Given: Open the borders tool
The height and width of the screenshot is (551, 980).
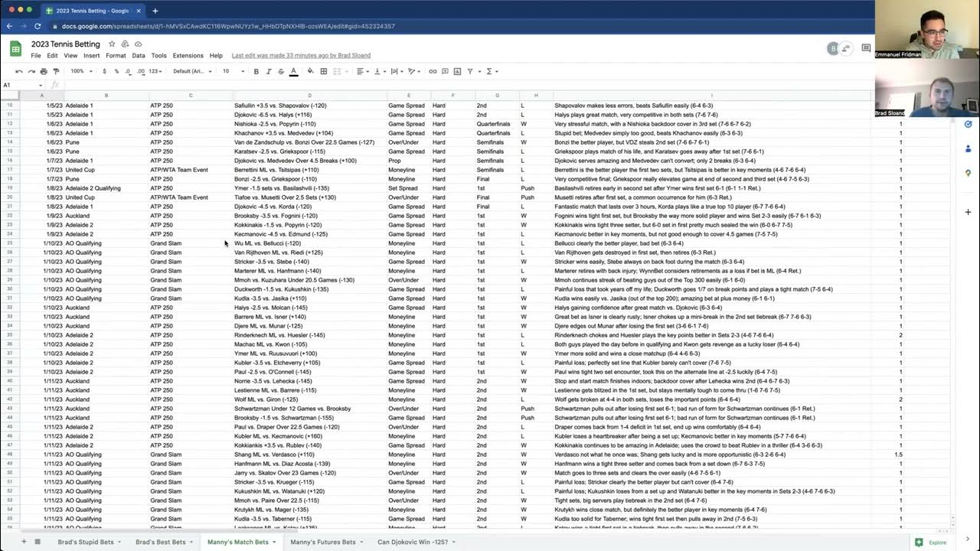Looking at the screenshot, I should pyautogui.click(x=324, y=71).
